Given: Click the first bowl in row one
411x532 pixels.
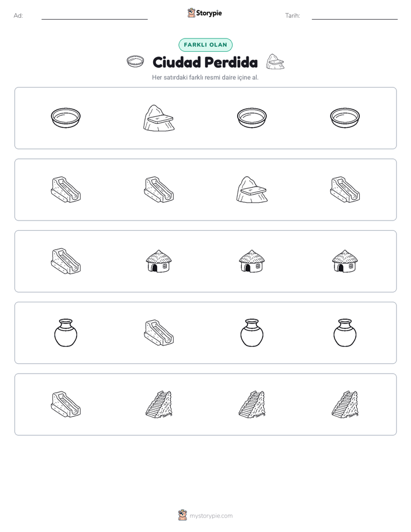Looking at the screenshot, I should click(66, 117).
